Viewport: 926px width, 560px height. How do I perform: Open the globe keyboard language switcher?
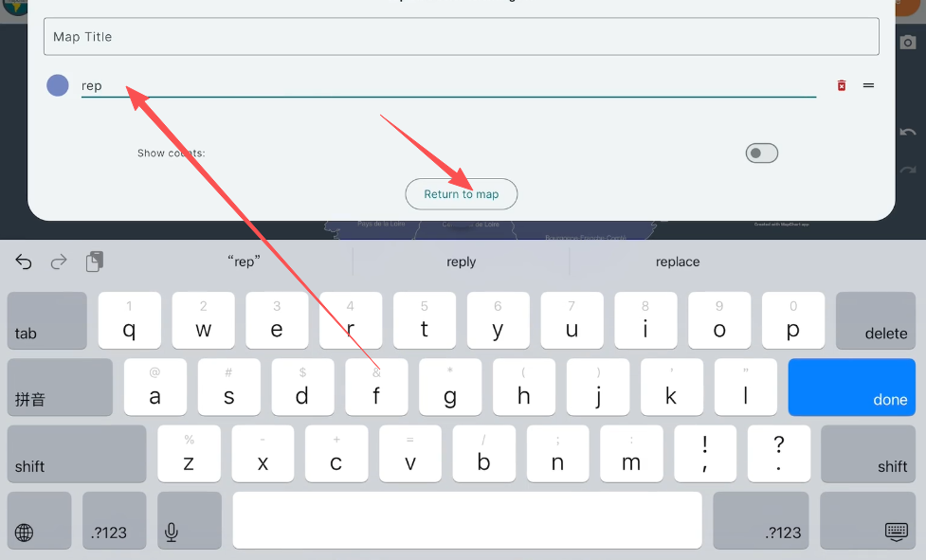click(x=40, y=520)
